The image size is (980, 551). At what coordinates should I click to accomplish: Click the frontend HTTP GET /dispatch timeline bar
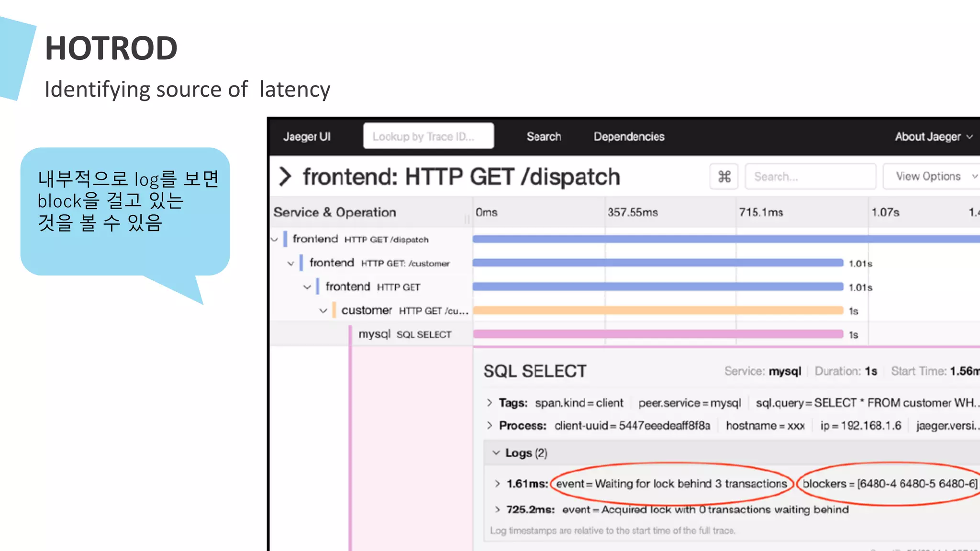[726, 239]
